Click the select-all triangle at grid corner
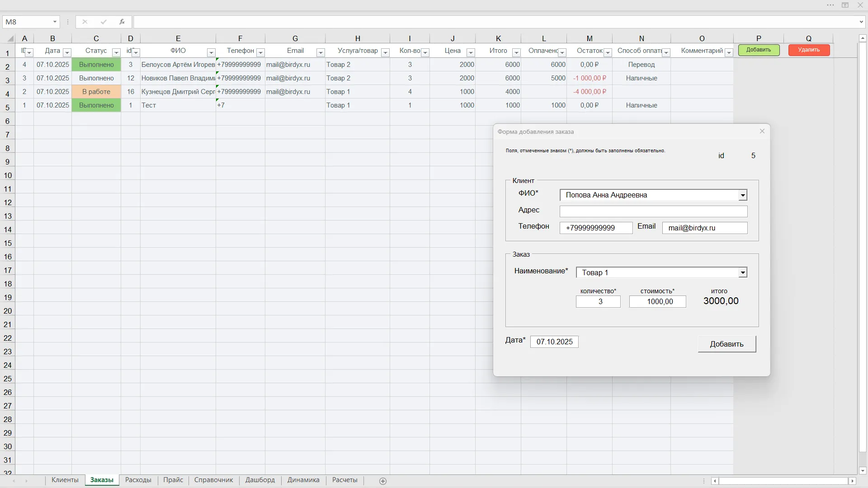Image resolution: width=868 pixels, height=488 pixels. click(11, 39)
